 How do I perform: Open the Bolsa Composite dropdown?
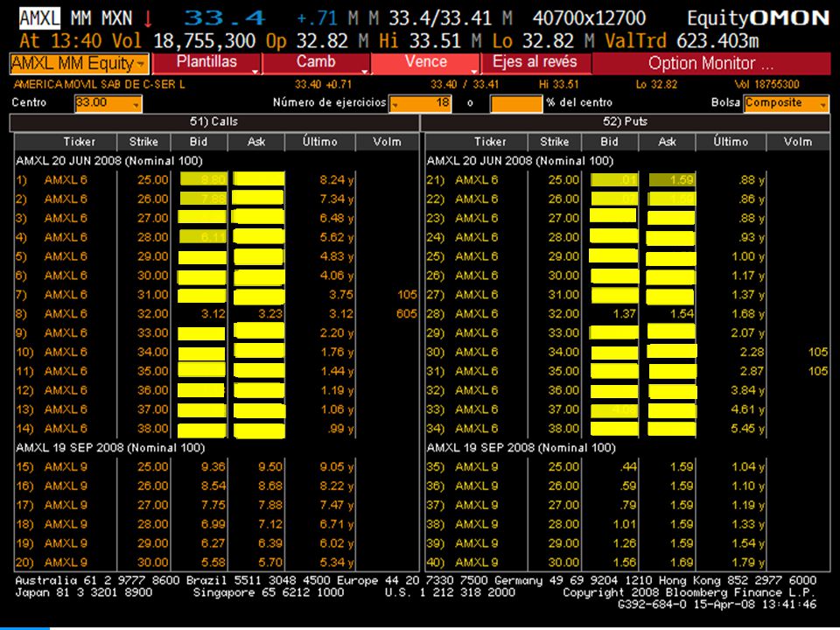[787, 103]
